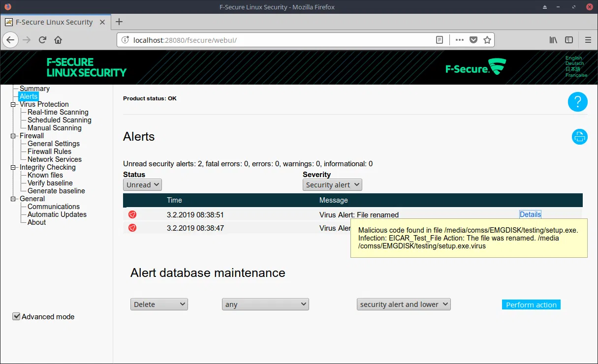Open Network Services page
Image resolution: width=598 pixels, height=364 pixels.
point(55,159)
